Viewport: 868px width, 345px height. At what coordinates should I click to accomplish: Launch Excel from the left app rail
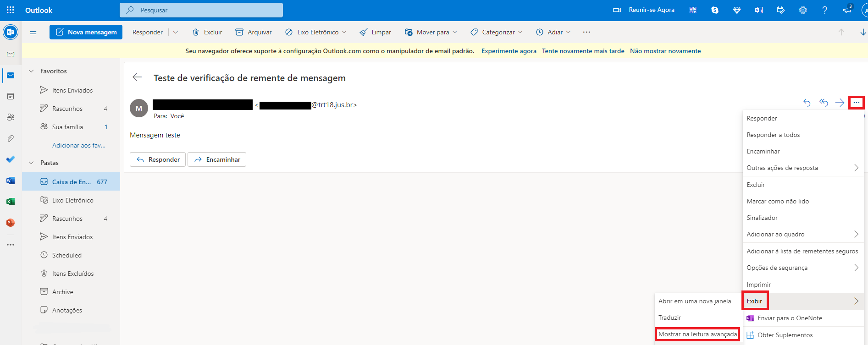point(11,202)
